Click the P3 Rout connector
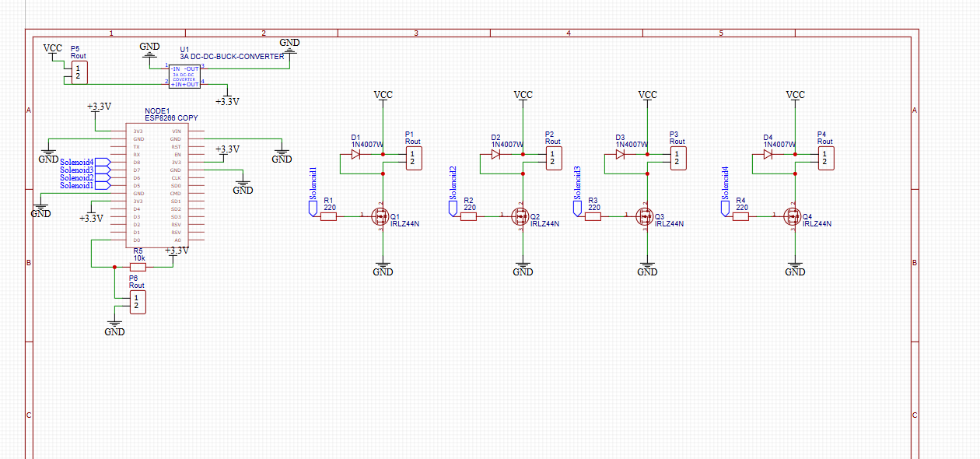Image resolution: width=980 pixels, height=459 pixels. [677, 158]
